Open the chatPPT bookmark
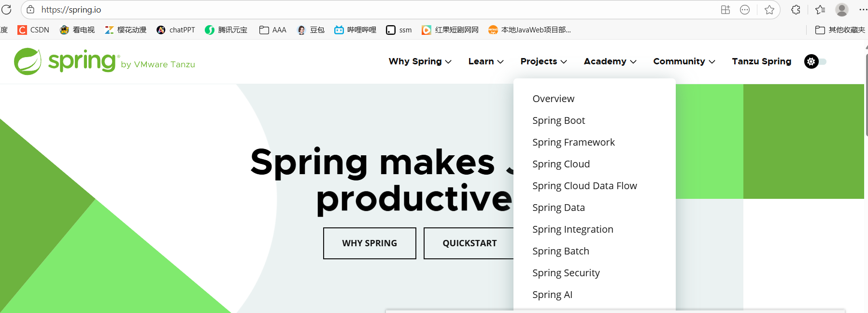 (x=176, y=30)
